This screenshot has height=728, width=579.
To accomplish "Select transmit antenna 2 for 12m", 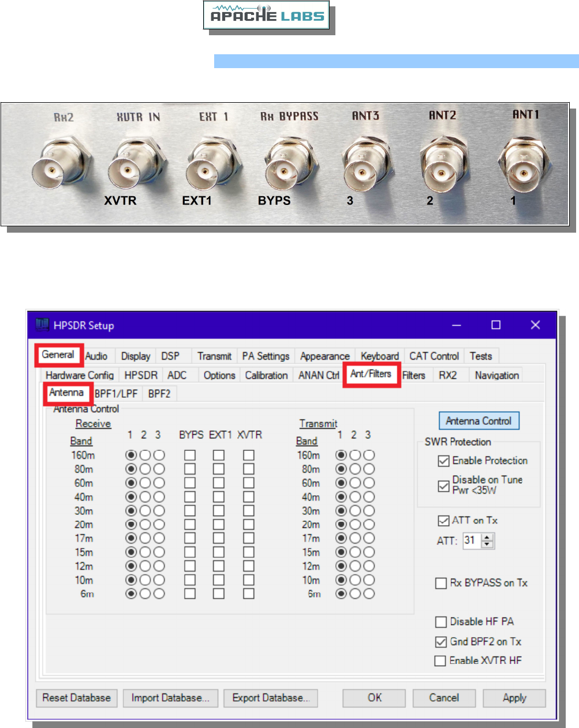I will (355, 566).
